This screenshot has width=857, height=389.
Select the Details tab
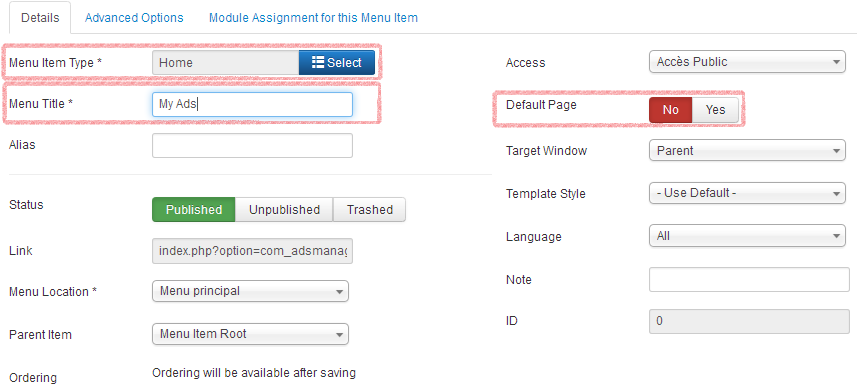[40, 17]
